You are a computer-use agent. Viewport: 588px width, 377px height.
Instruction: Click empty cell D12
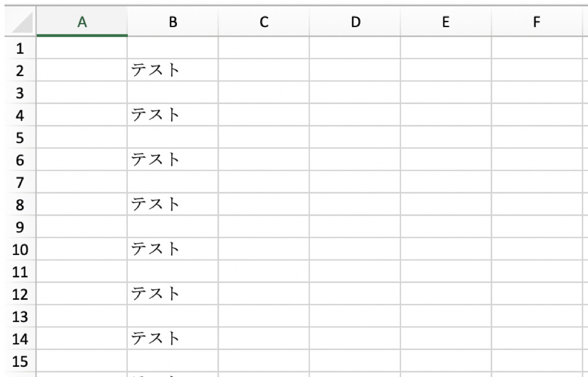pos(355,293)
